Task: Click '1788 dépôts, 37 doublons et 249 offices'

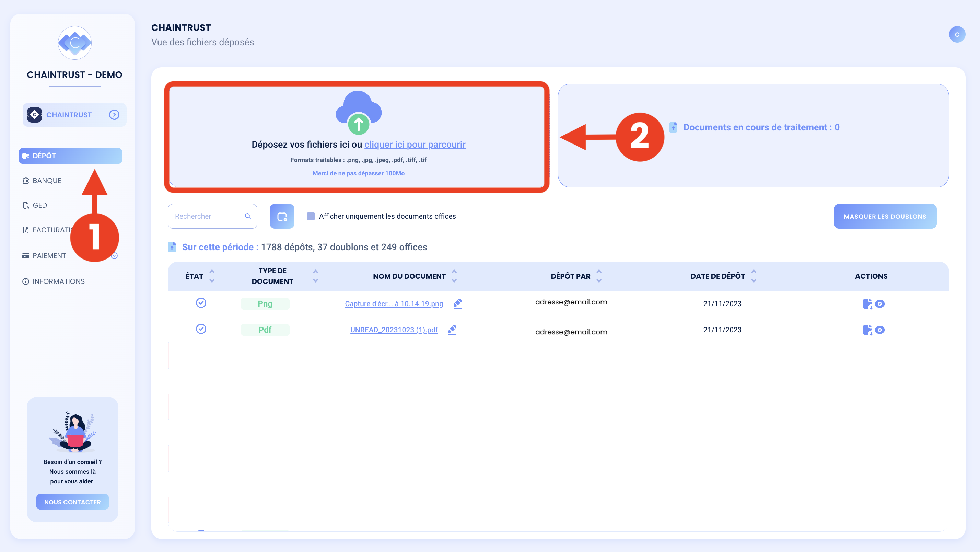Action: click(x=344, y=247)
